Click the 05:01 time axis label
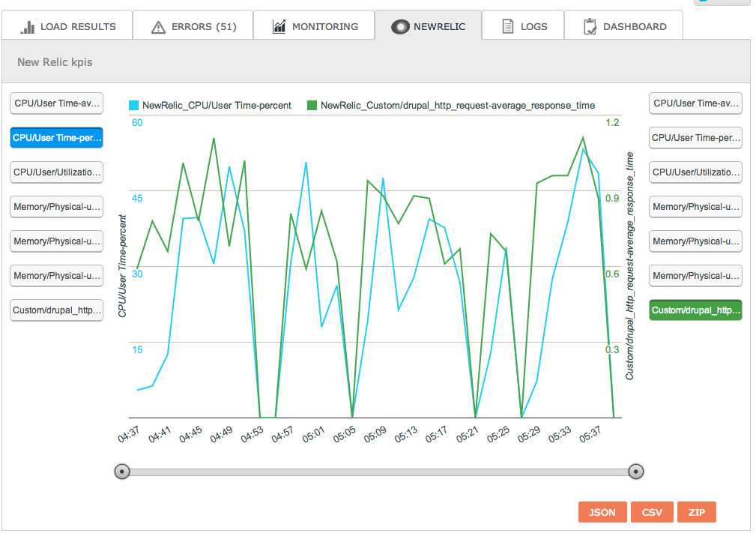The height and width of the screenshot is (536, 756). (x=313, y=434)
